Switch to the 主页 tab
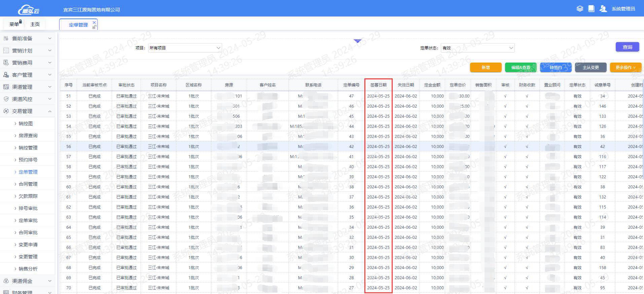This screenshot has width=644, height=294. [x=35, y=24]
